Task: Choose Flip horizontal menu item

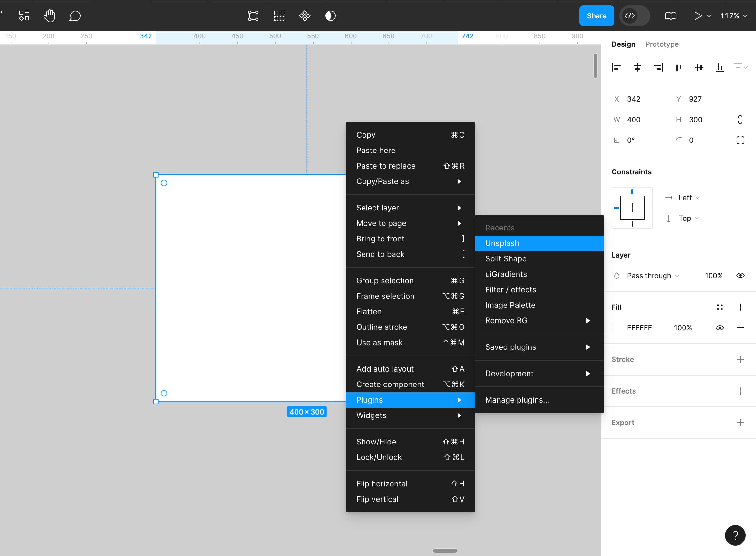Action: click(410, 483)
